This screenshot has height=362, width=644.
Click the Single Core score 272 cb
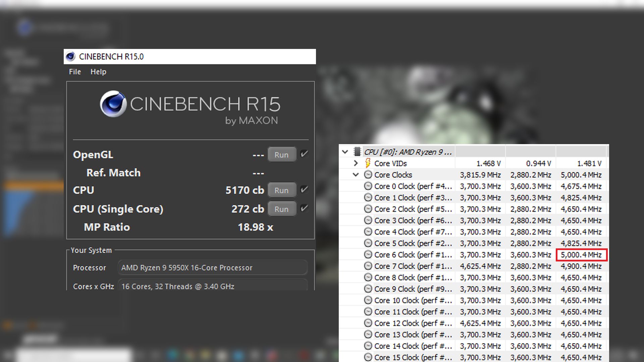point(248,209)
